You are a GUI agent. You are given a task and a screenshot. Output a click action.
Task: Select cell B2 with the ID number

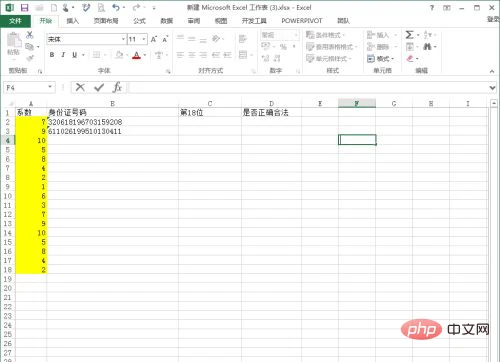112,122
